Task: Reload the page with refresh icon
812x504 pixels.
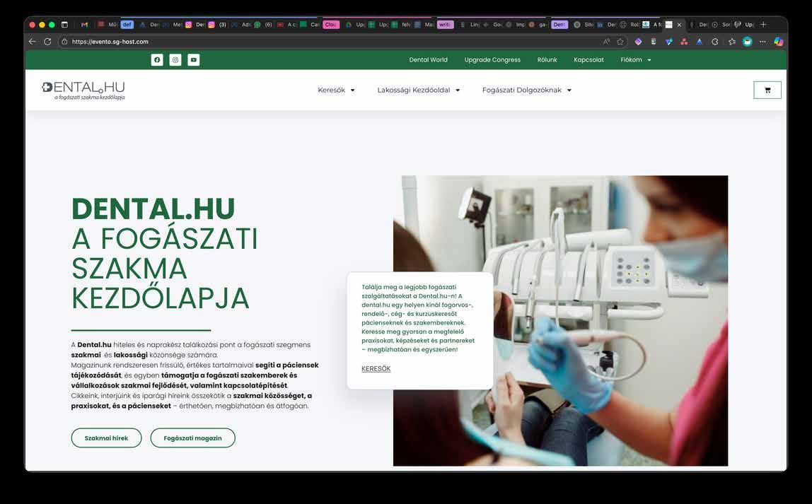Action: pos(47,42)
